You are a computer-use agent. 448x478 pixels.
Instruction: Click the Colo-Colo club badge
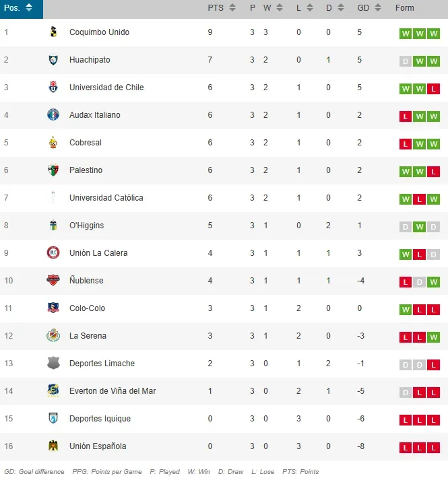click(53, 308)
